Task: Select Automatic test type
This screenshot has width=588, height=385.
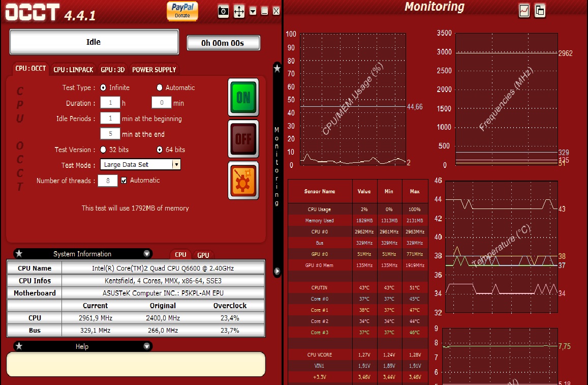Action: coord(160,88)
